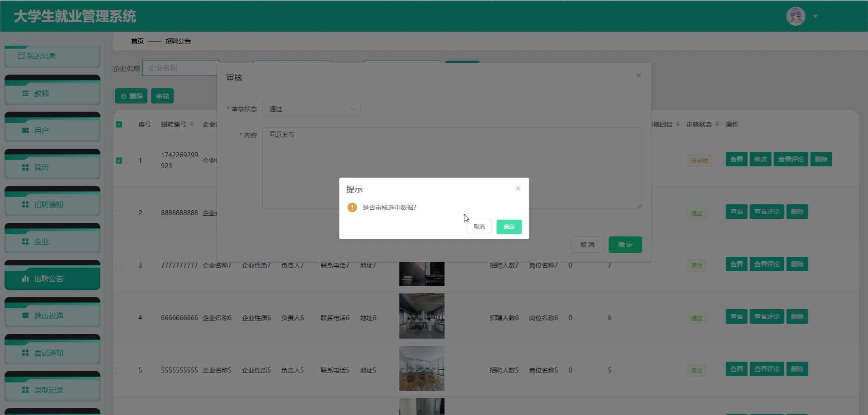Confirm the prompt with 确定 button
Viewport: 868px width, 415px height.
tap(509, 226)
